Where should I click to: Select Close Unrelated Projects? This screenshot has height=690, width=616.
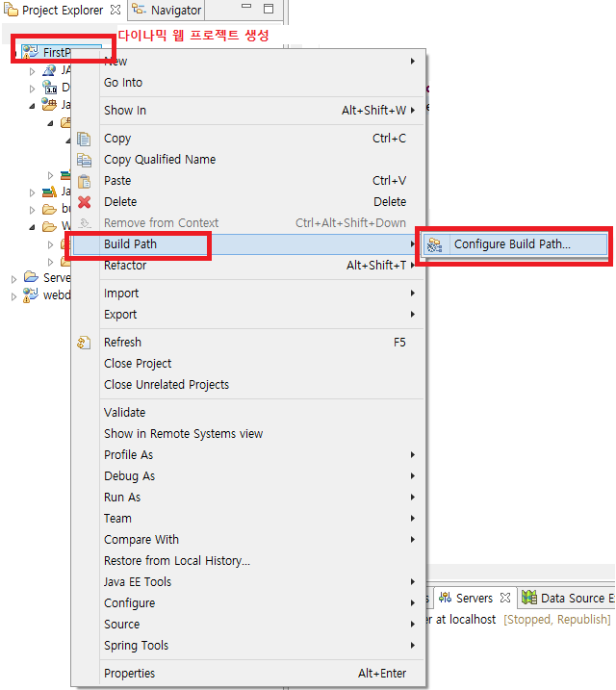pyautogui.click(x=166, y=385)
